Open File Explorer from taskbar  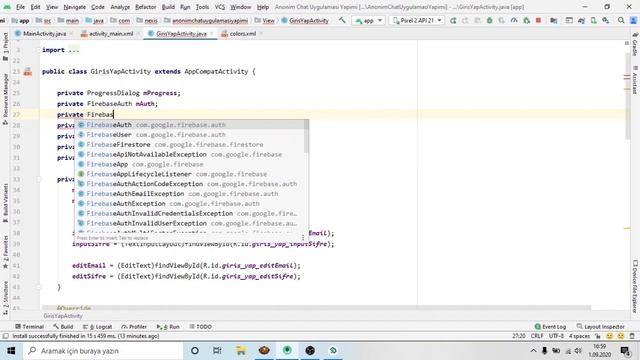241,351
